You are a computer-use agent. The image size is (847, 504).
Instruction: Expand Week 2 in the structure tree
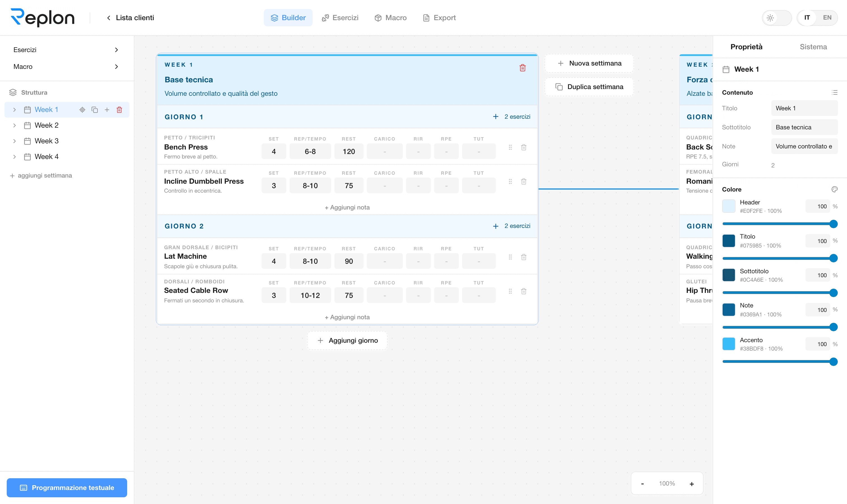pyautogui.click(x=14, y=125)
